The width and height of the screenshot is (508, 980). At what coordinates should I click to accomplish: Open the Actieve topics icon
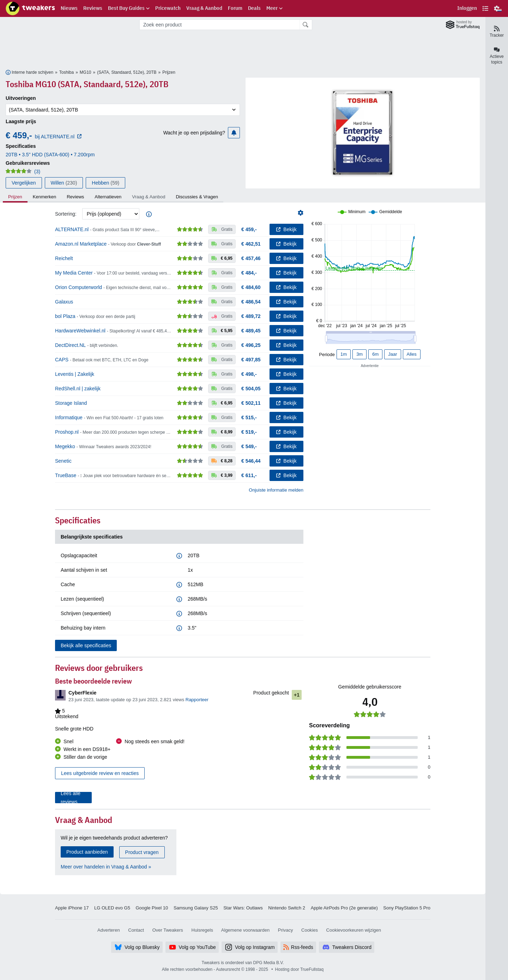(x=496, y=50)
